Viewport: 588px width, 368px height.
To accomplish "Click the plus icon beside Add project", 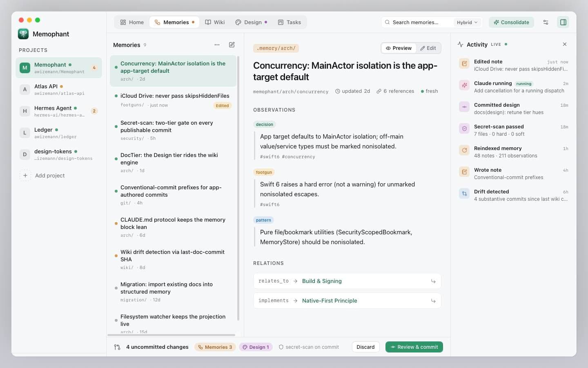I will click(x=25, y=175).
